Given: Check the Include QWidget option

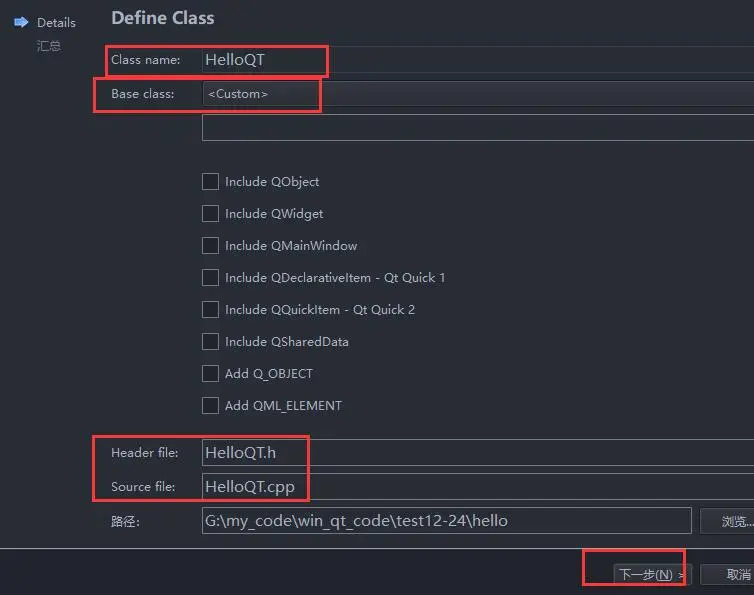Looking at the screenshot, I should [210, 214].
